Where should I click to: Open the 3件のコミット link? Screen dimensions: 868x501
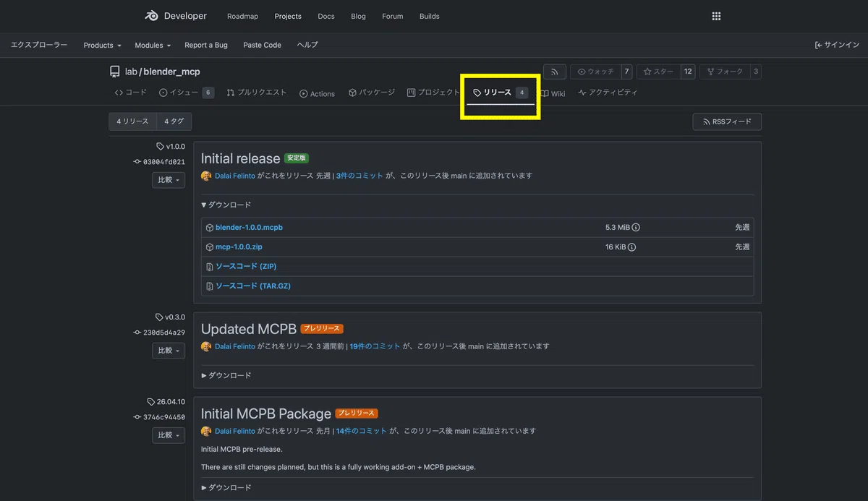[359, 176]
